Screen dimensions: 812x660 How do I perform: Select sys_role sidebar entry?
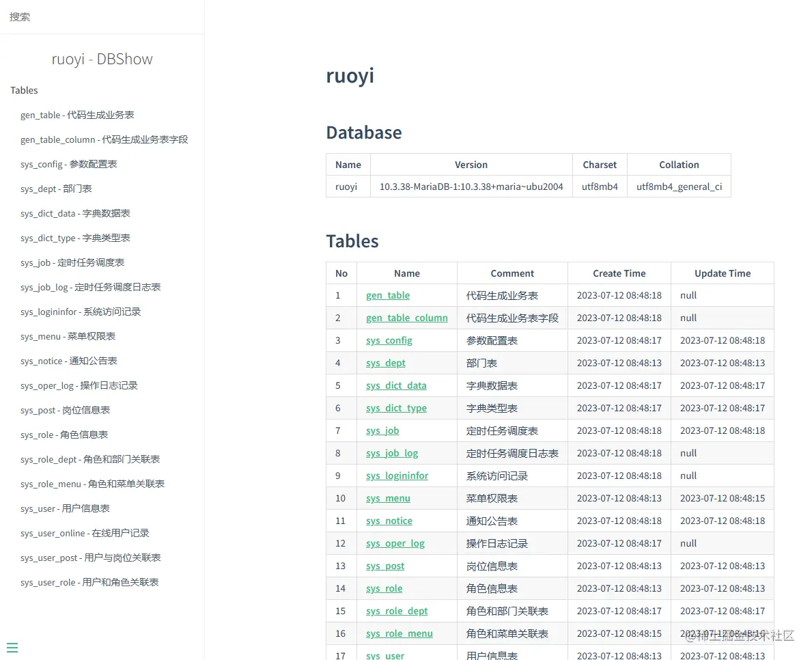coord(64,435)
